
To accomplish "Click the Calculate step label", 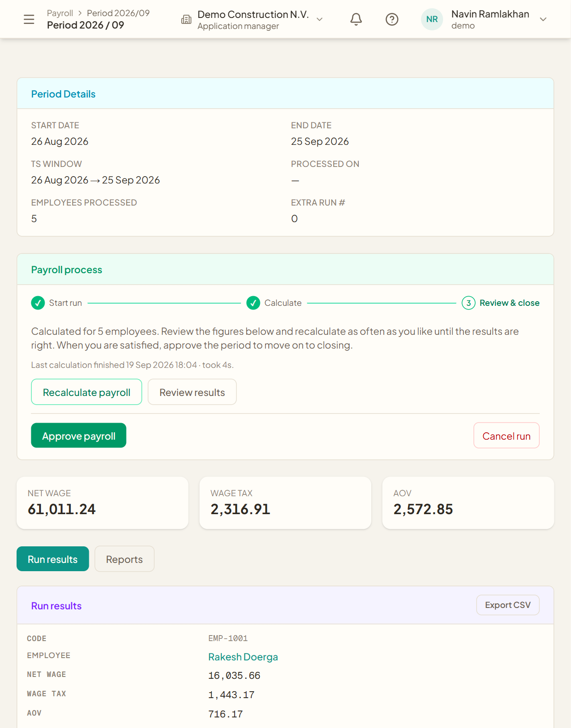I will click(x=283, y=303).
